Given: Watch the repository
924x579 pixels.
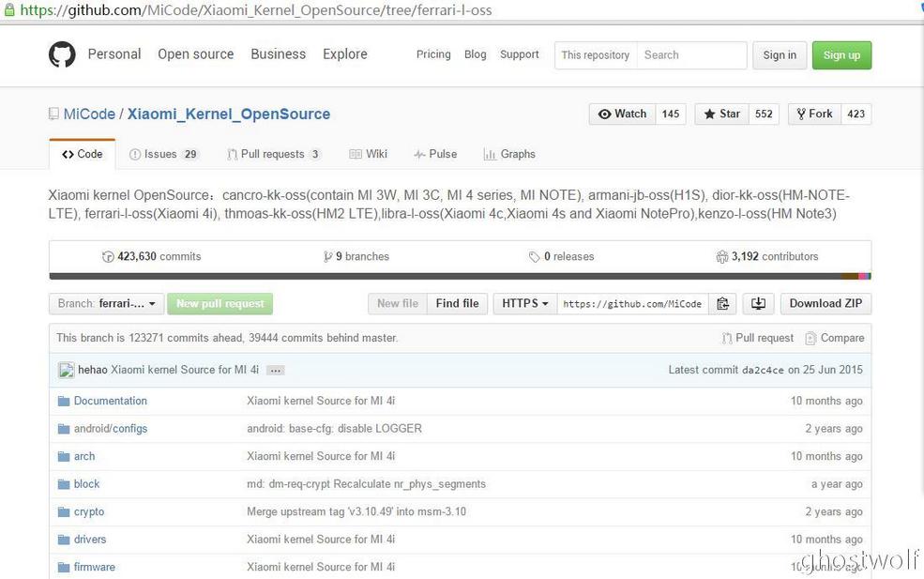Looking at the screenshot, I should tap(622, 114).
